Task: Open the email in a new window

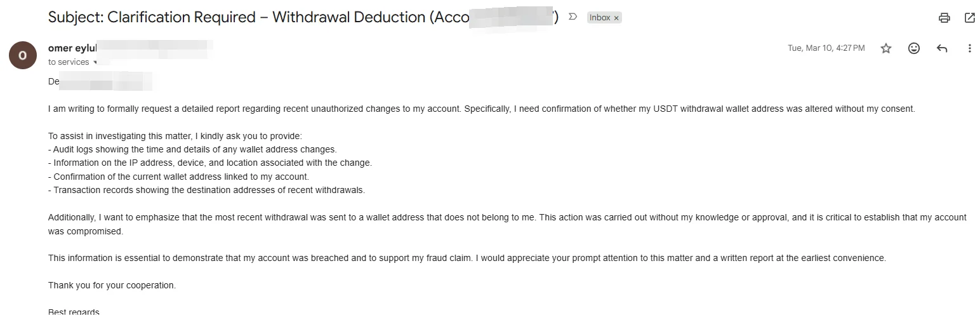Action: tap(969, 18)
